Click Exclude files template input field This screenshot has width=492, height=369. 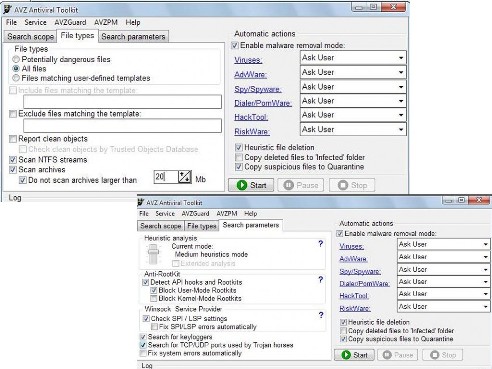click(x=122, y=126)
